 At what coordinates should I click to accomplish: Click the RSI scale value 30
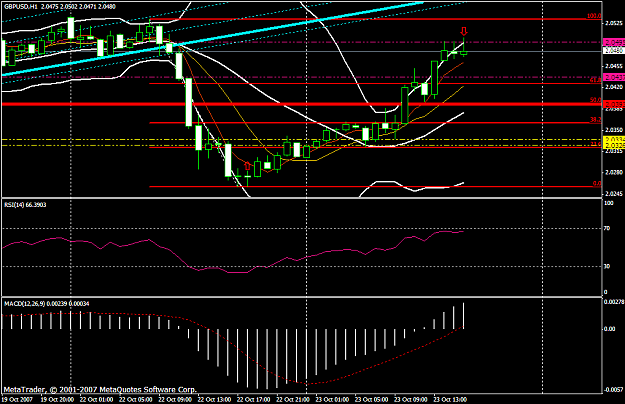point(607,266)
